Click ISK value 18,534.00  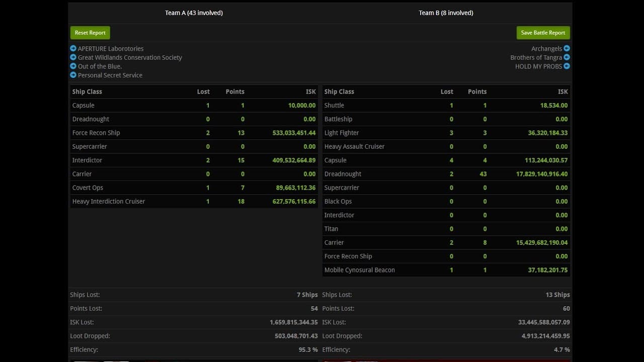[554, 105]
